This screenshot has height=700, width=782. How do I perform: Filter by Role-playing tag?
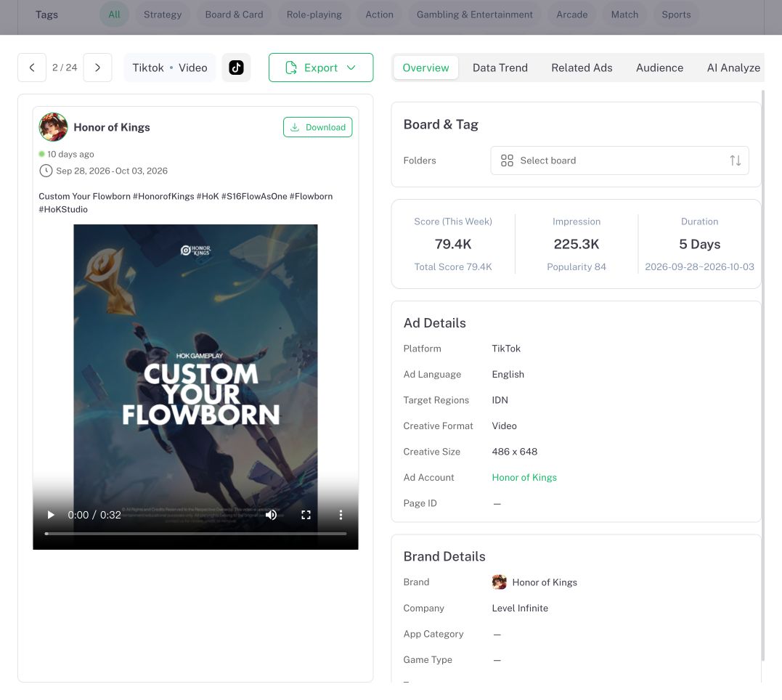[x=314, y=15]
